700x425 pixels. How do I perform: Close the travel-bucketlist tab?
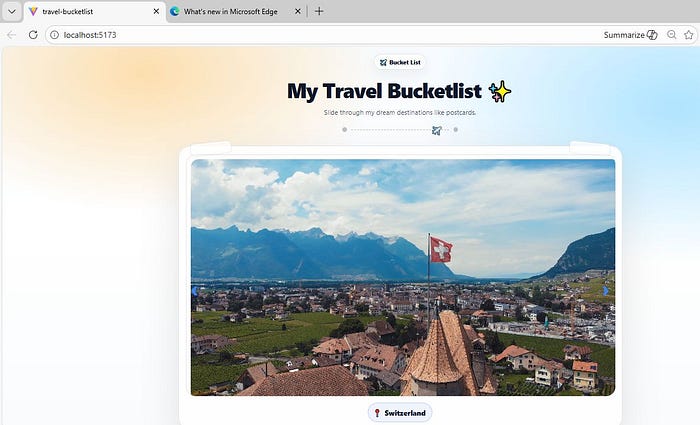click(x=156, y=12)
